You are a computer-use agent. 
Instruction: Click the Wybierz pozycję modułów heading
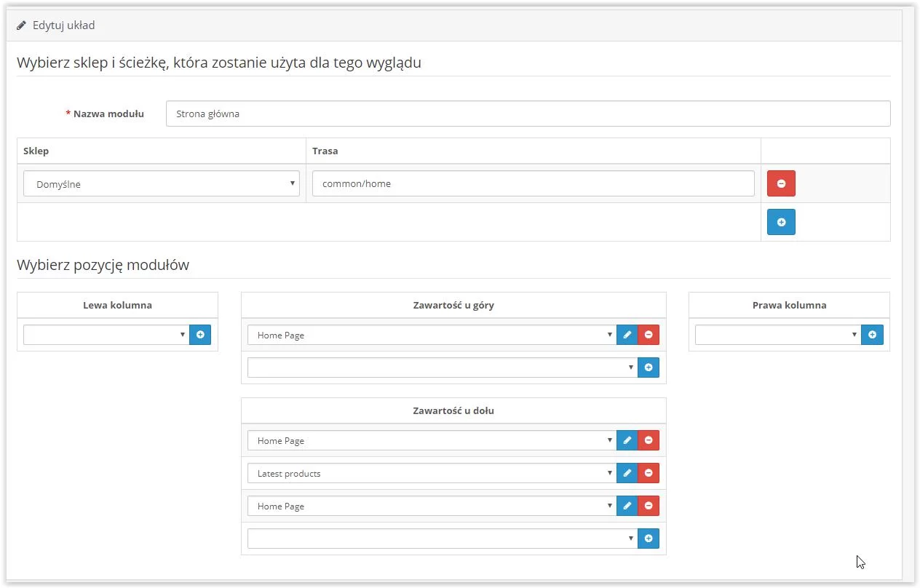(103, 265)
